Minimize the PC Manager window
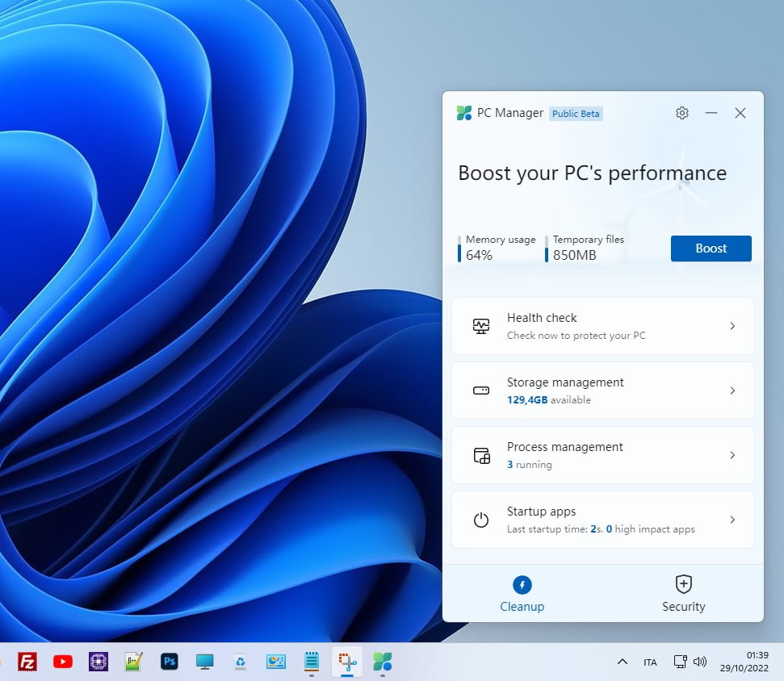The width and height of the screenshot is (784, 681). (711, 113)
